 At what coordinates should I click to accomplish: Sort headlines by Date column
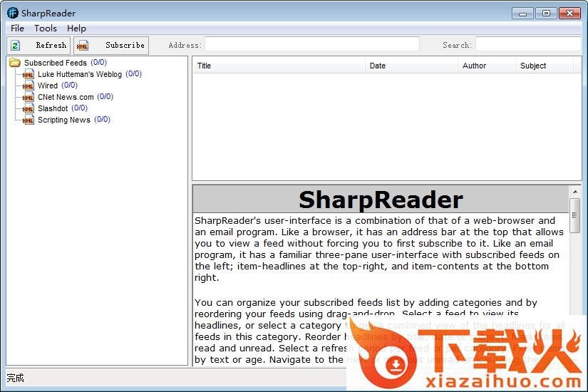[411, 66]
